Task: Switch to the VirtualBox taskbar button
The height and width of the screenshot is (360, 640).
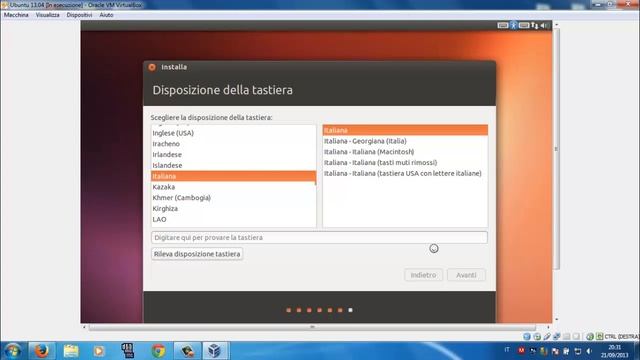Action: tap(215, 351)
